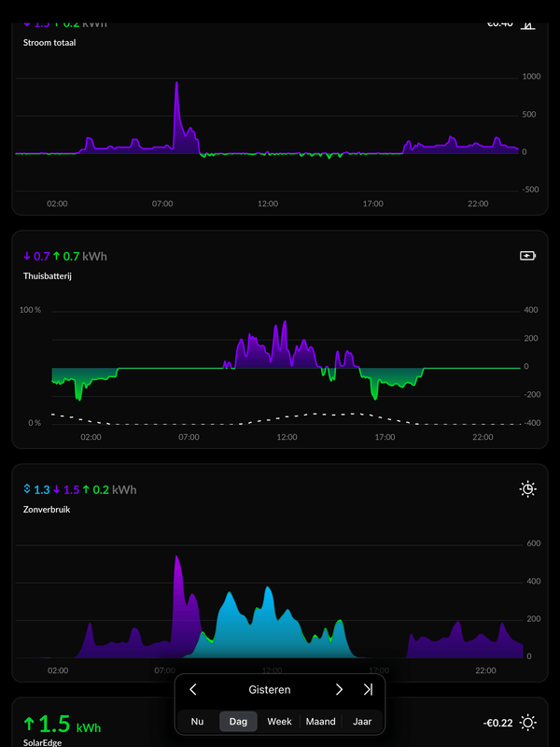Select the Nu tab
The height and width of the screenshot is (747, 560).
click(197, 721)
